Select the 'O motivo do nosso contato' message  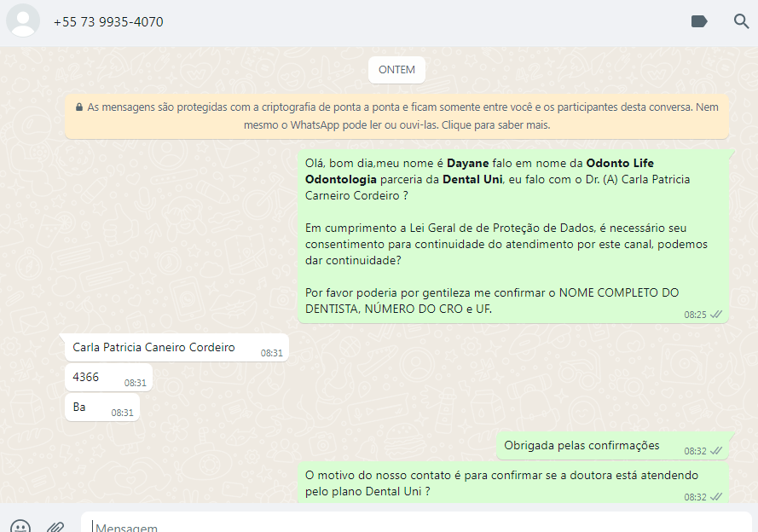click(x=513, y=483)
